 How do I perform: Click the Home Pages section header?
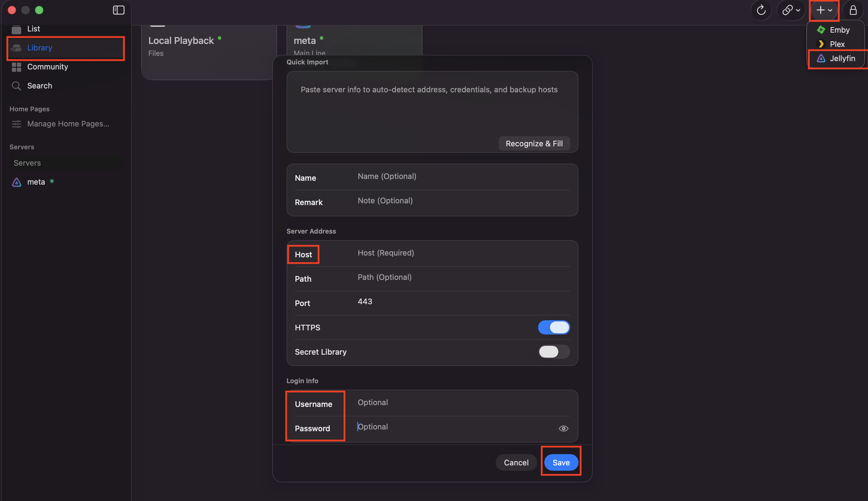pos(30,109)
